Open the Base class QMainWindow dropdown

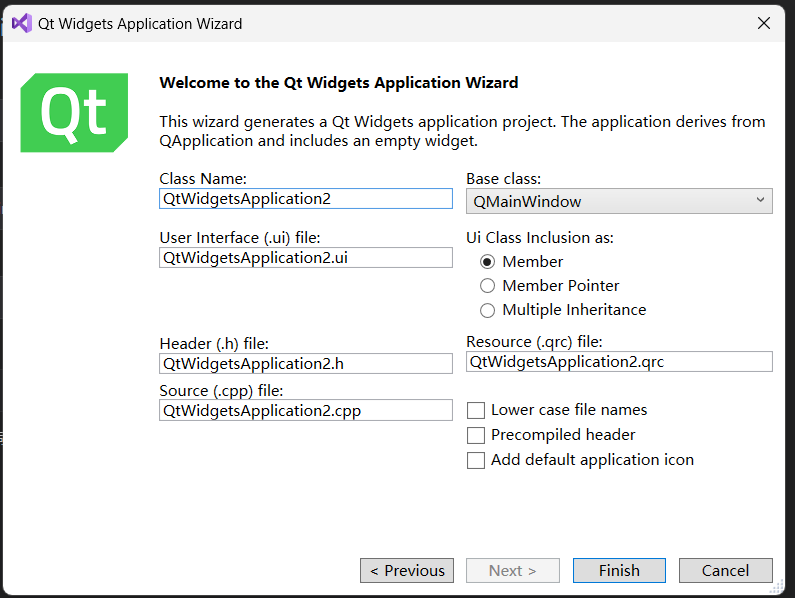click(x=619, y=201)
